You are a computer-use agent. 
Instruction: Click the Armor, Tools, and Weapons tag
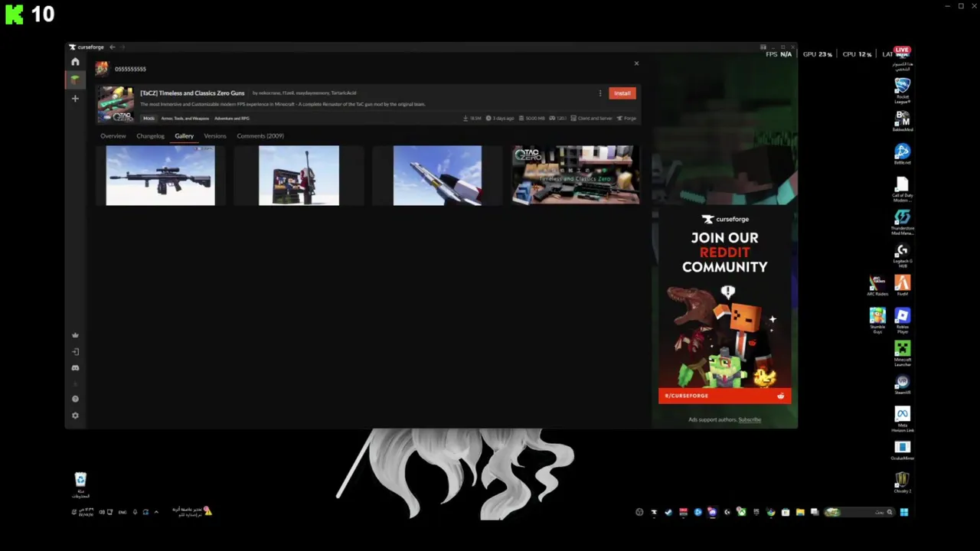click(x=185, y=119)
